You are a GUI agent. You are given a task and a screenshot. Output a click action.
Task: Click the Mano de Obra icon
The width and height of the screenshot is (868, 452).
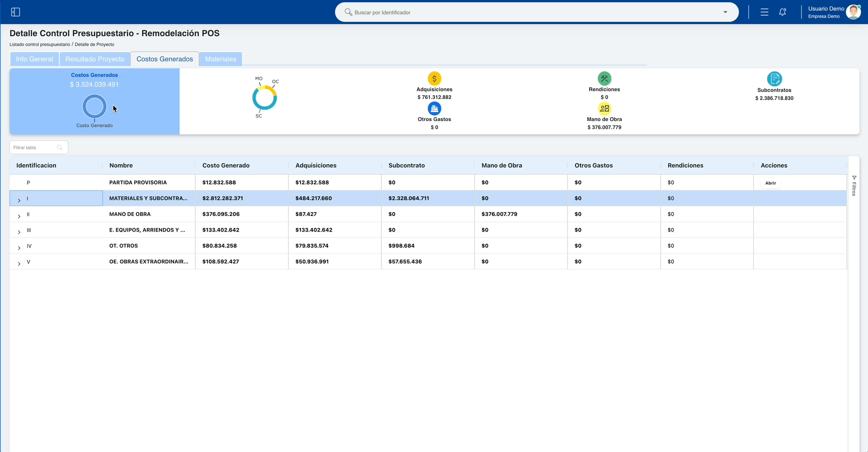click(604, 108)
